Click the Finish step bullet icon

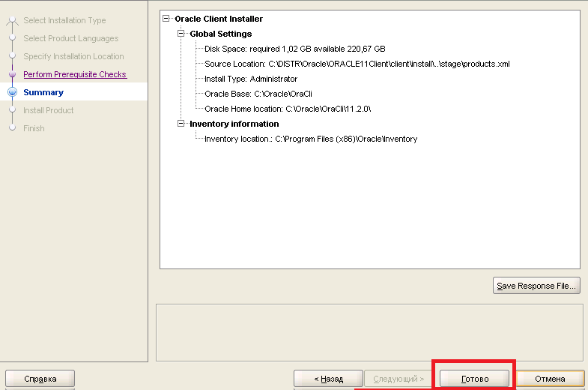click(13, 127)
